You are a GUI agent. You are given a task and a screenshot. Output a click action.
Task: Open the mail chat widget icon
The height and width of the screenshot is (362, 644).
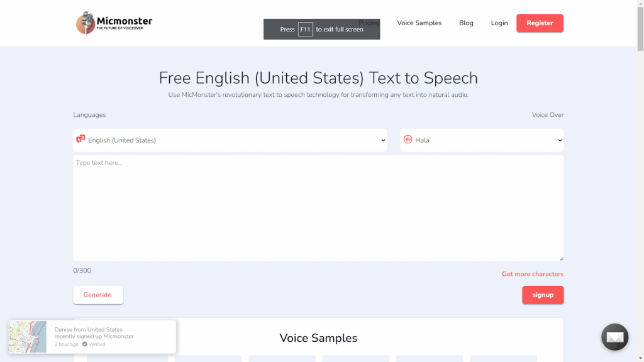[x=615, y=337]
